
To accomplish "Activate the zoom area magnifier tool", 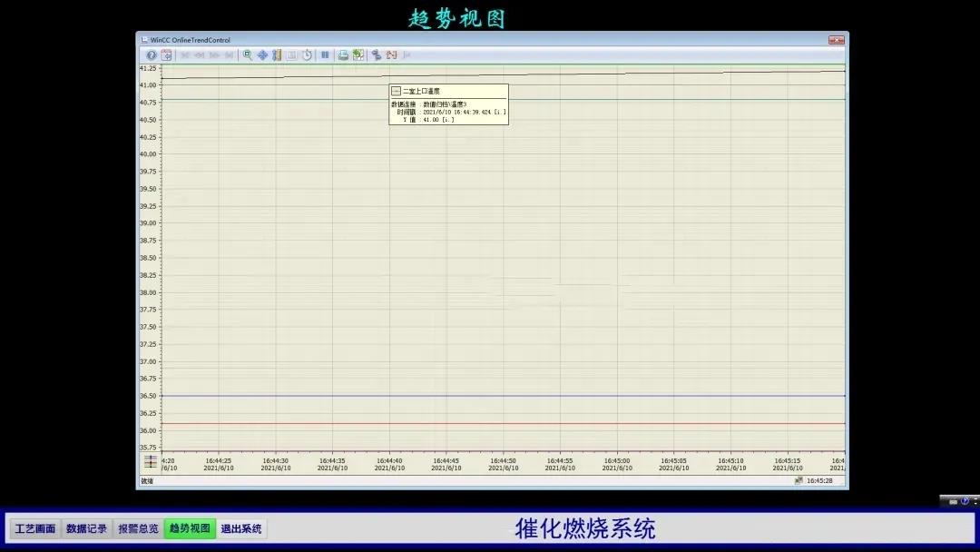I will [248, 55].
